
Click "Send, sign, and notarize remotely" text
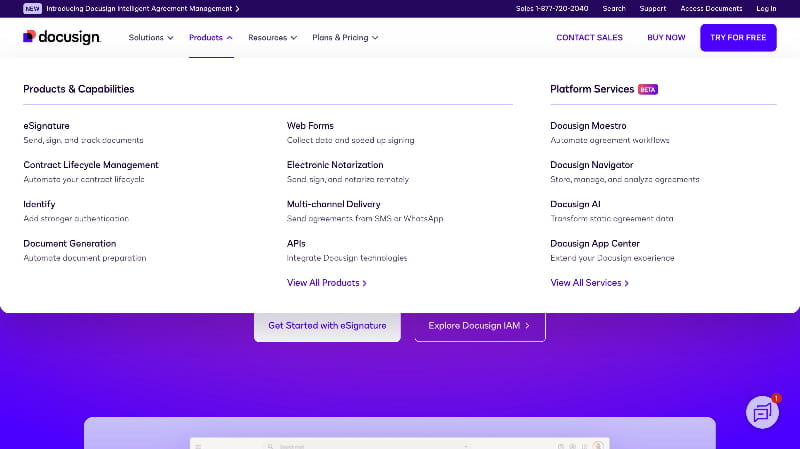click(348, 180)
